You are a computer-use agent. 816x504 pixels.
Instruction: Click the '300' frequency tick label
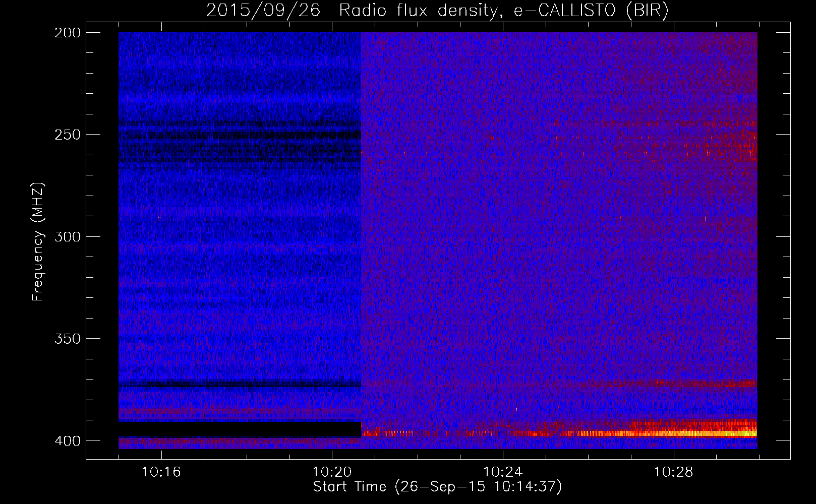click(67, 237)
